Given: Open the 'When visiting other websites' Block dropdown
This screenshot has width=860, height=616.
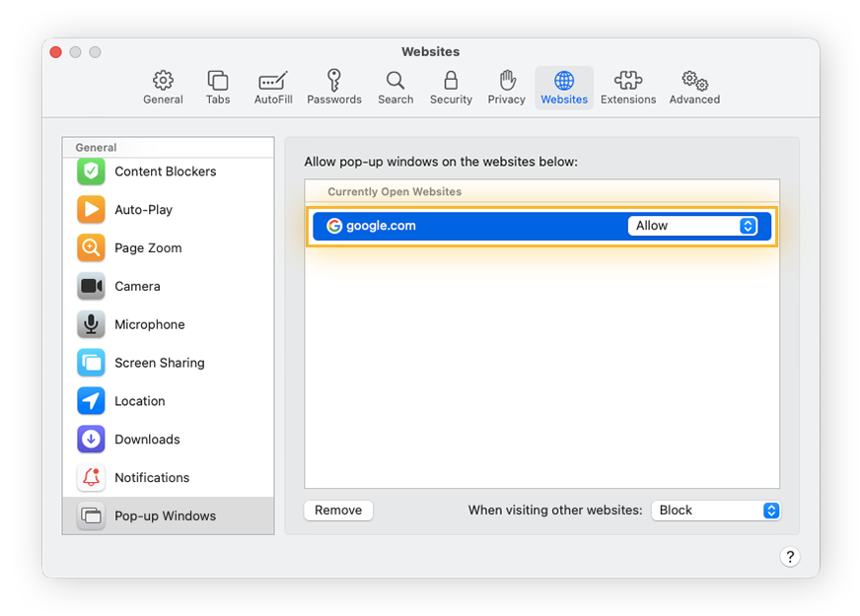Looking at the screenshot, I should click(x=716, y=511).
